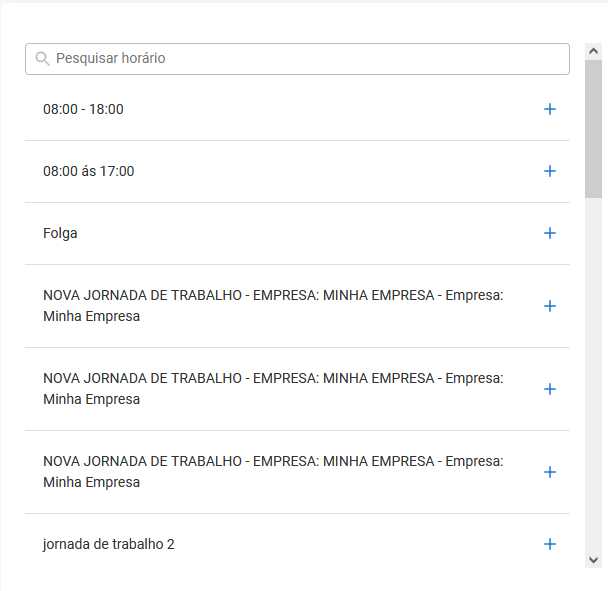Select the 08:00 ás 17:00 entry
608x591 pixels.
(x=89, y=171)
